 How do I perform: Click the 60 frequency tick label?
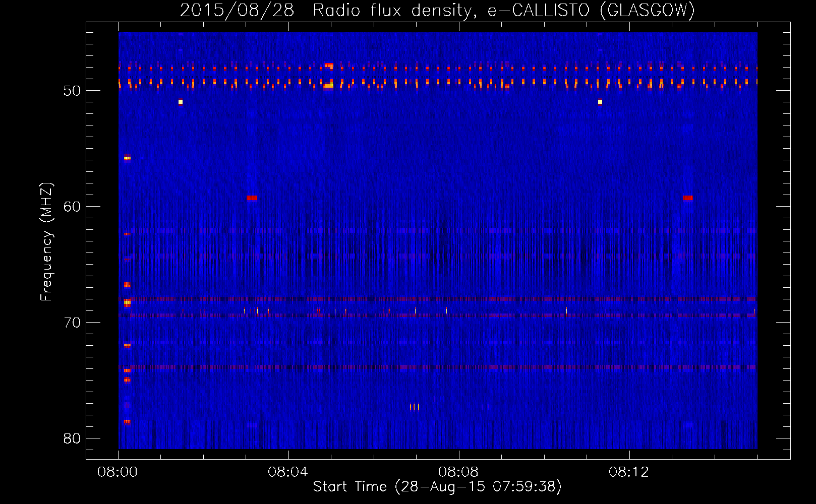(x=72, y=207)
